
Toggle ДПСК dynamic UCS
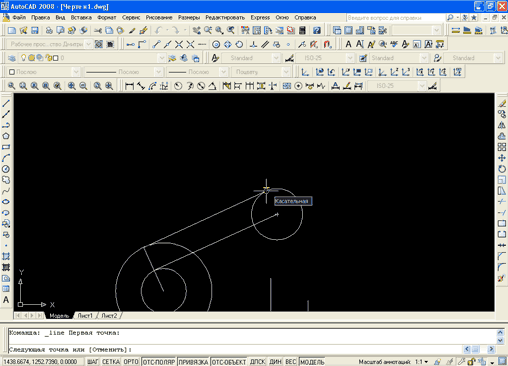pos(257,362)
